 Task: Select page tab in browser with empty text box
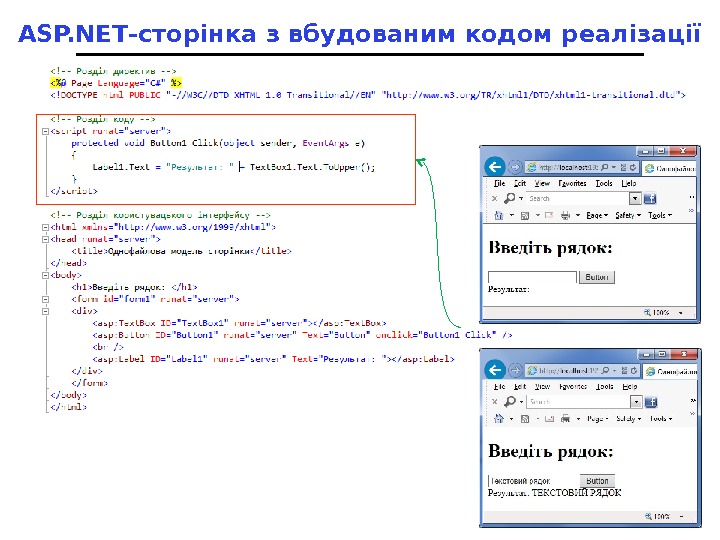(669, 168)
